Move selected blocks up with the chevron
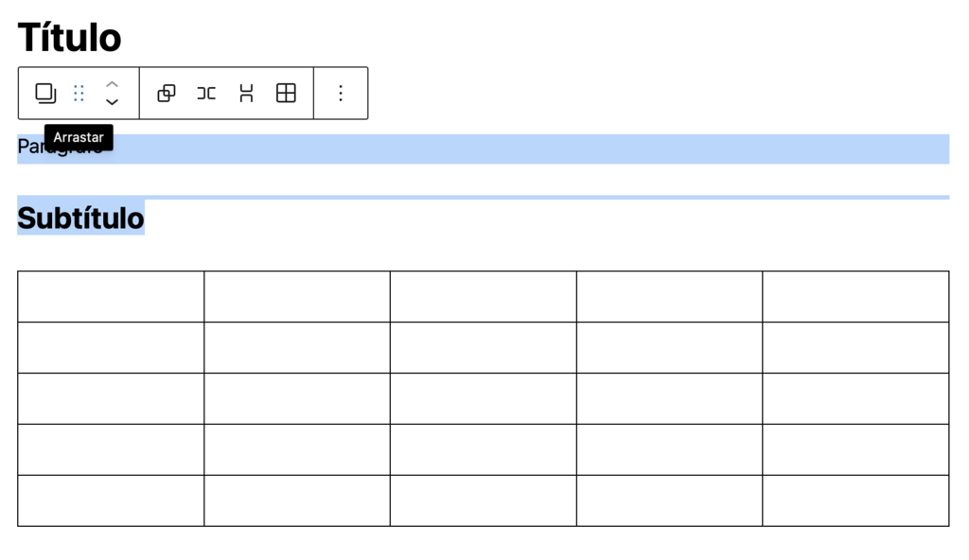Screen dimensions: 969x560 click(112, 83)
